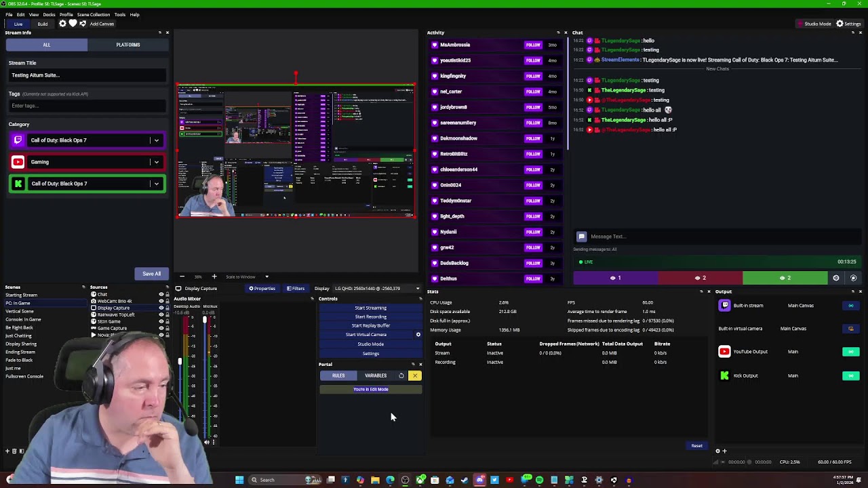This screenshot has width=868, height=488.
Task: Click the Twitch Built-in stream icon in Output
Action: click(725, 306)
